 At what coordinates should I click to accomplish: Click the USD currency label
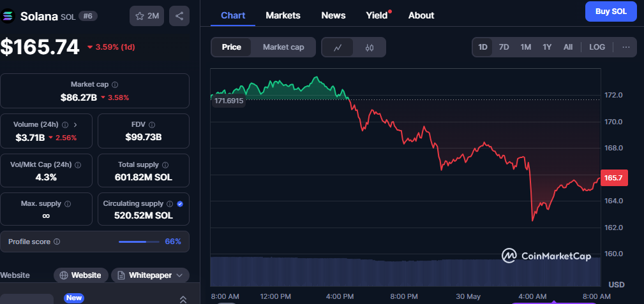tap(616, 285)
